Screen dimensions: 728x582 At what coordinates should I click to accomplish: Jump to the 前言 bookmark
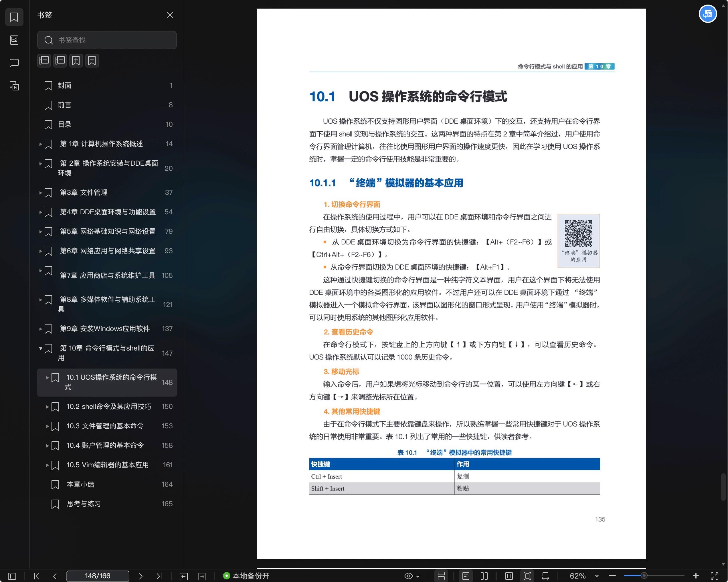point(107,105)
